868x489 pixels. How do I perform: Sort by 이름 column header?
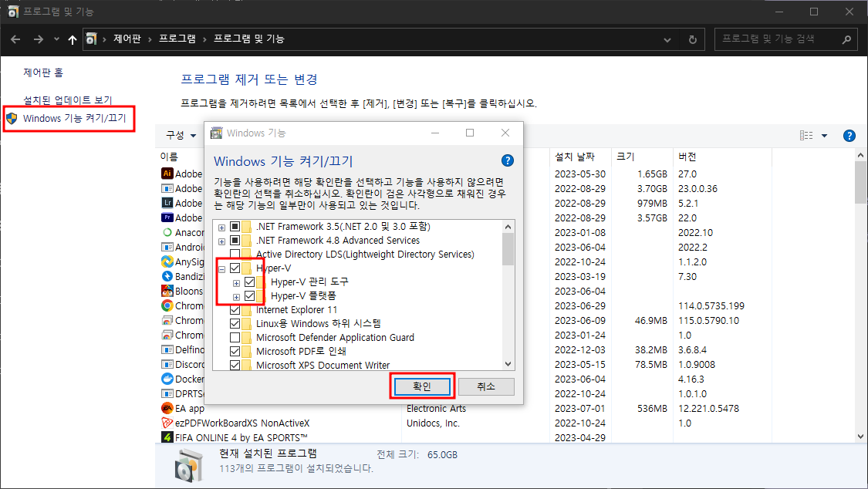coord(170,157)
